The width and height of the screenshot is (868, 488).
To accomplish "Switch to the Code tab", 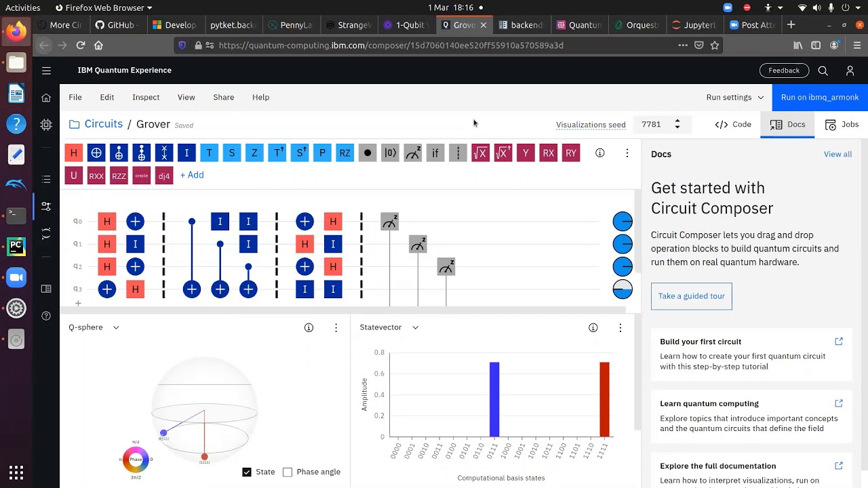I will click(x=733, y=125).
